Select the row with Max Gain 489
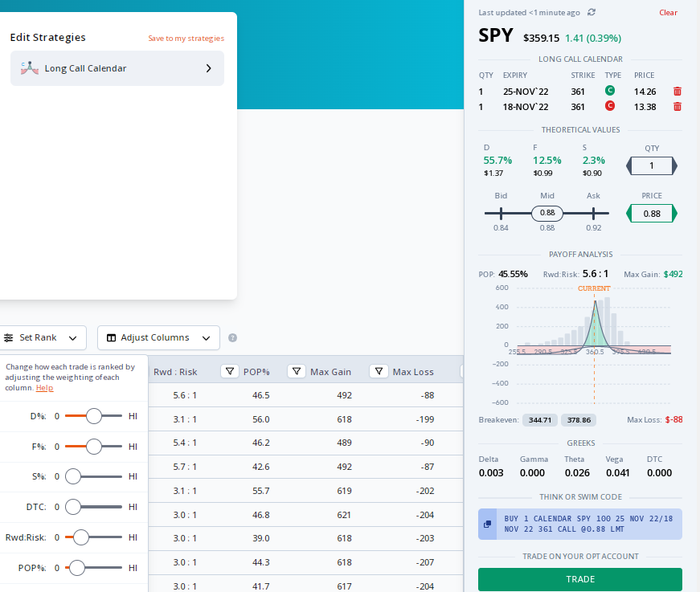Screen dimensions: 700x592 (306, 443)
